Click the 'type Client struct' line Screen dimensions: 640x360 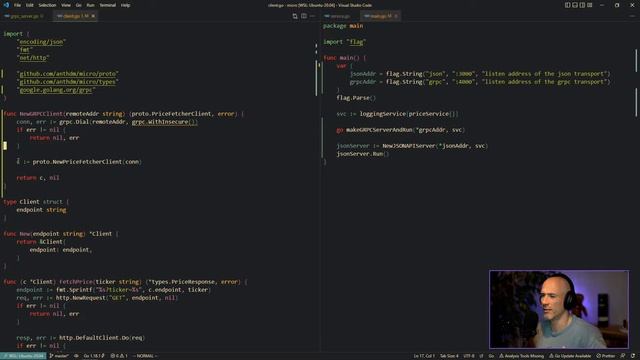36,202
